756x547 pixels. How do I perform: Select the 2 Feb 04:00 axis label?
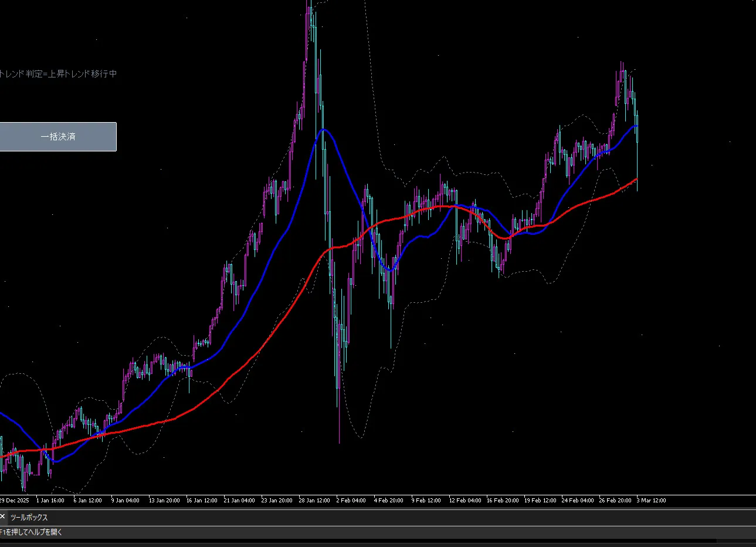tap(351, 501)
